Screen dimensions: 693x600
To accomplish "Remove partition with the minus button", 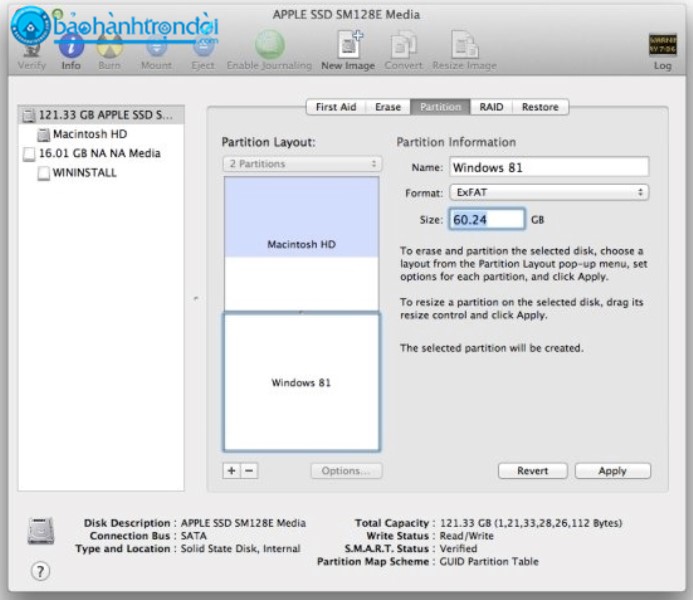I will (249, 471).
